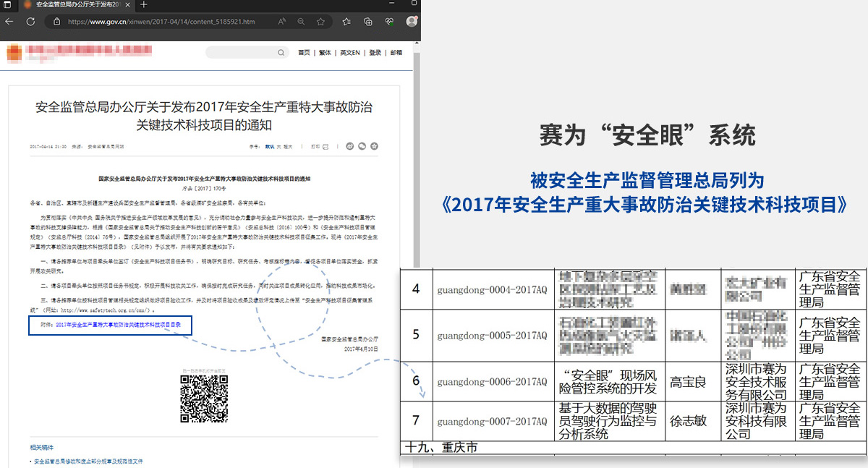Click the article headline 安全监管总局办公厅关于发布2017年
This screenshot has height=468, width=868.
coord(204,116)
